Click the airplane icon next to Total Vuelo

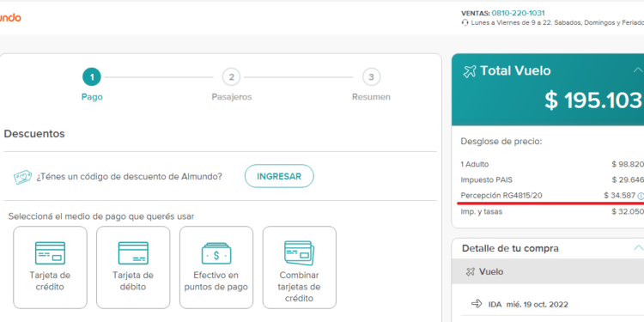tap(470, 71)
